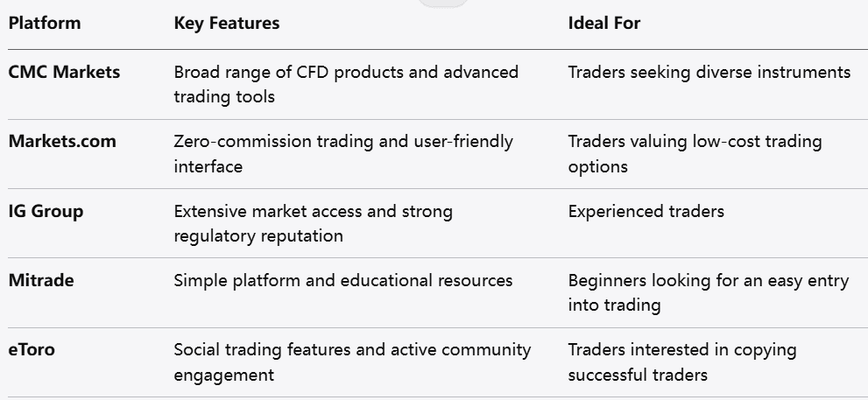The height and width of the screenshot is (400, 868).
Task: Click the Ideal For column header
Action: (604, 24)
